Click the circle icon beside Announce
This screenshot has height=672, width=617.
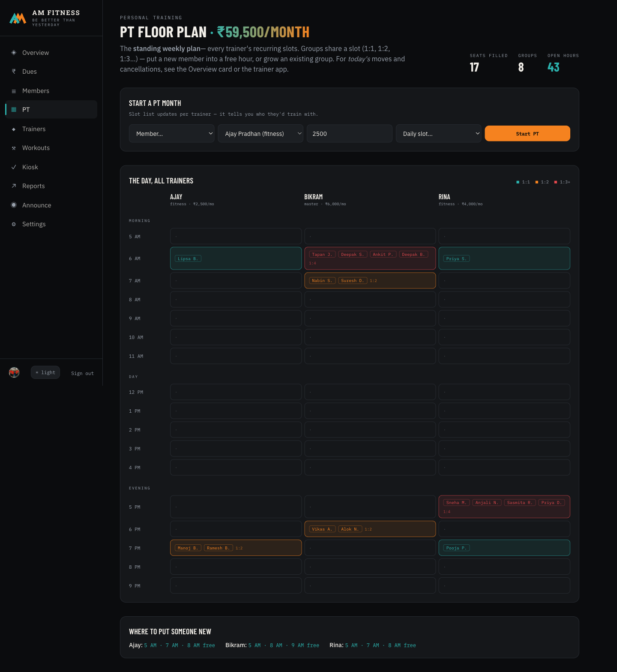coord(14,205)
